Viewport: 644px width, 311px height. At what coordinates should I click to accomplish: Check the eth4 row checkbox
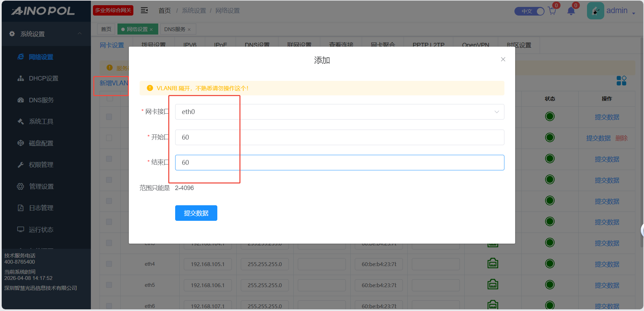point(109,264)
